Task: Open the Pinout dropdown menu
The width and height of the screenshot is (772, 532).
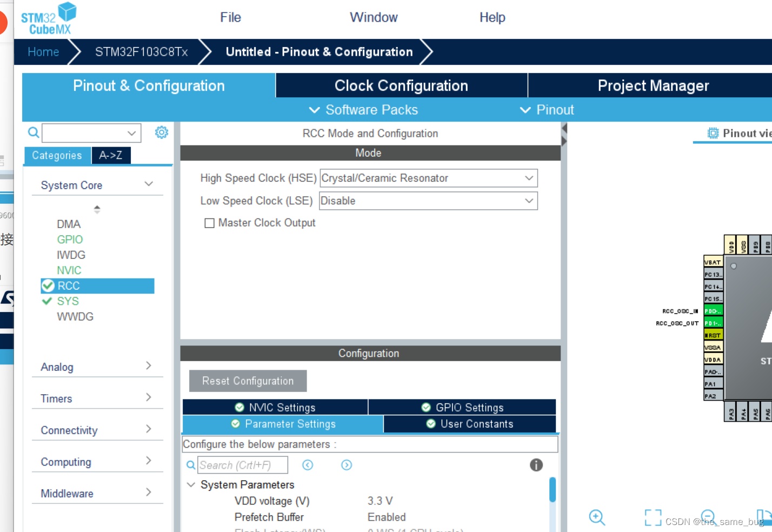Action: click(x=547, y=110)
